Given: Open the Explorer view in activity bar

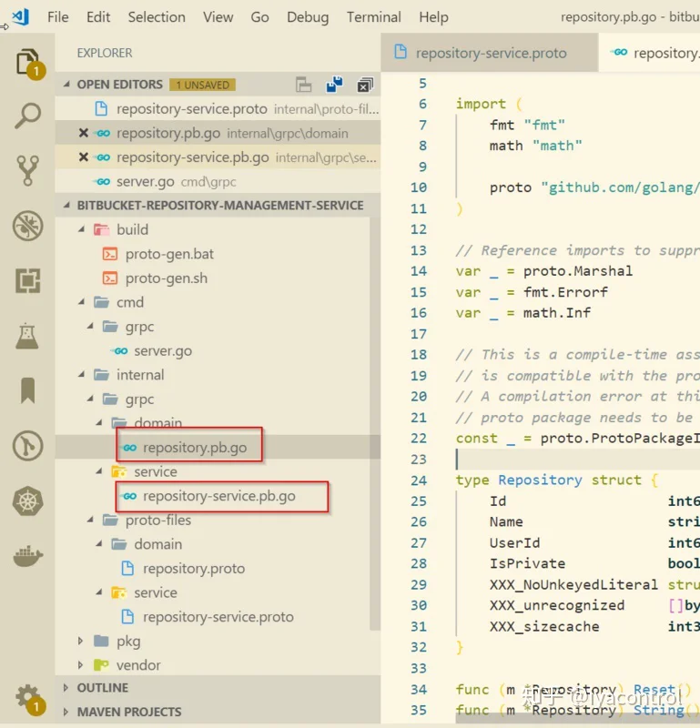Looking at the screenshot, I should point(27,62).
